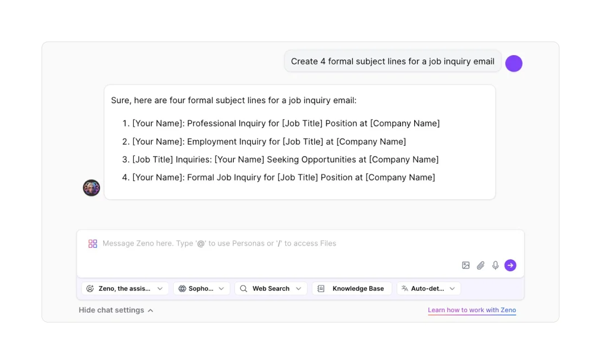Click the 'Sure, here are four formal' intro text
Screen dimensions: 601x364
coord(234,100)
